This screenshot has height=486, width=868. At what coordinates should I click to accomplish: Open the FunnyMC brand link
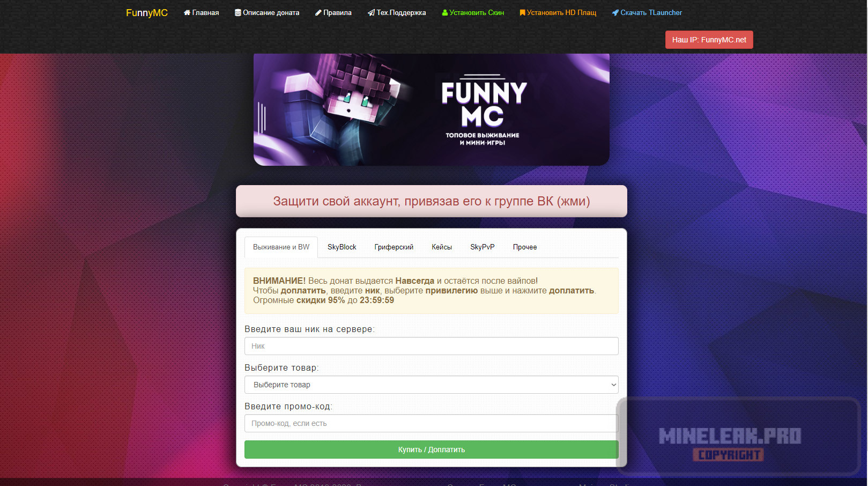tap(147, 13)
